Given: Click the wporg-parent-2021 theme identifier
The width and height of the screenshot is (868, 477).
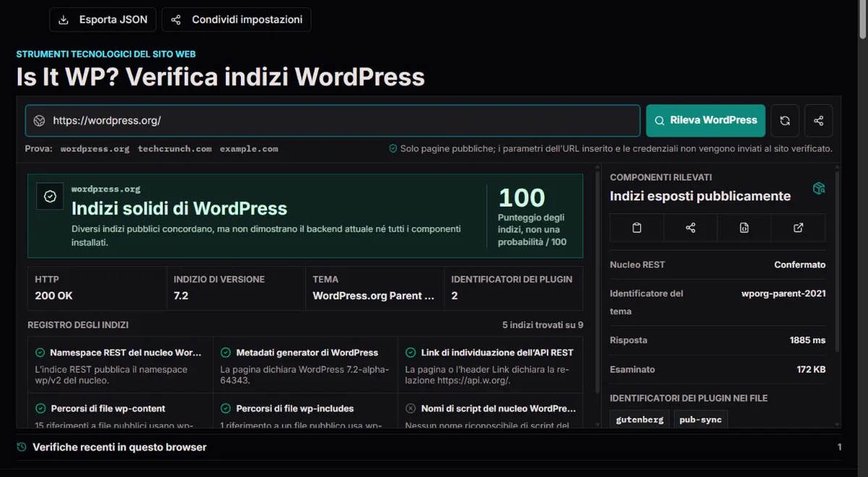Looking at the screenshot, I should click(x=783, y=294).
